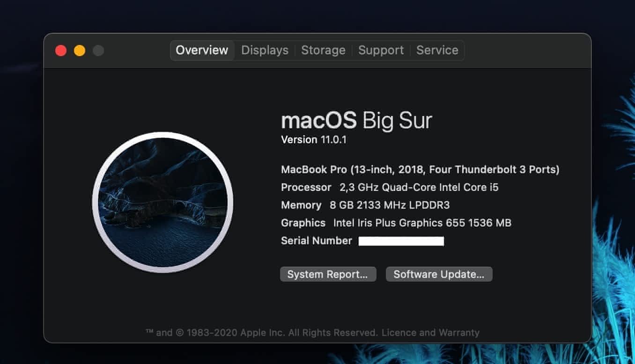Open the Displays tab

coord(265,50)
